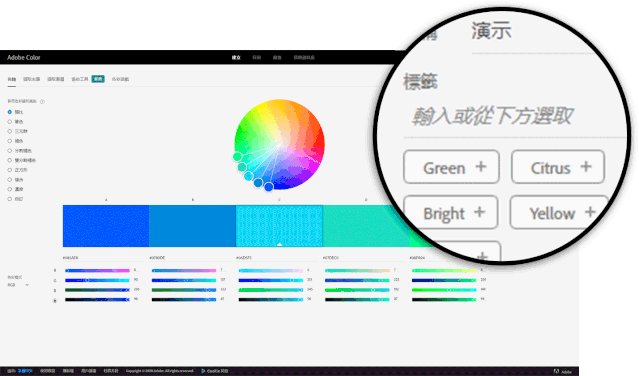Select the 雙分割補色 double split complementary radio
The height and width of the screenshot is (376, 639).
pyautogui.click(x=9, y=160)
